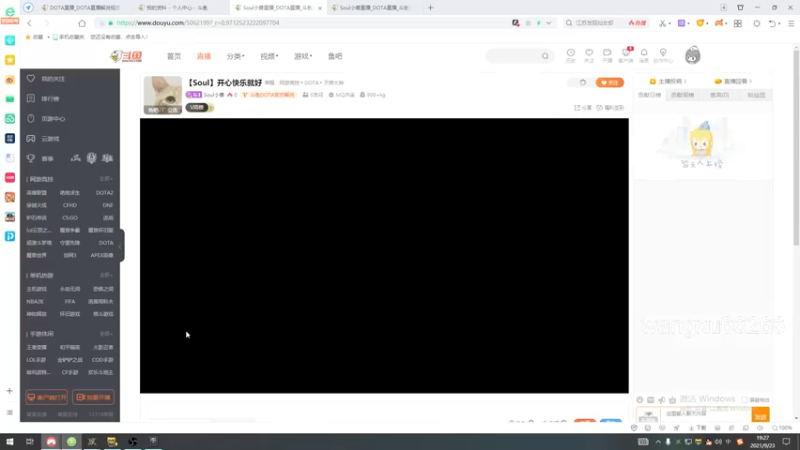Toggle the 屏蔽特效 checkbox
This screenshot has height=450, width=800.
[x=745, y=400]
